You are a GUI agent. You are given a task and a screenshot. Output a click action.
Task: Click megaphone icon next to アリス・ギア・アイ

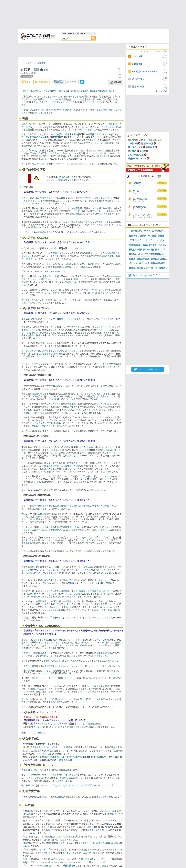(130, 215)
